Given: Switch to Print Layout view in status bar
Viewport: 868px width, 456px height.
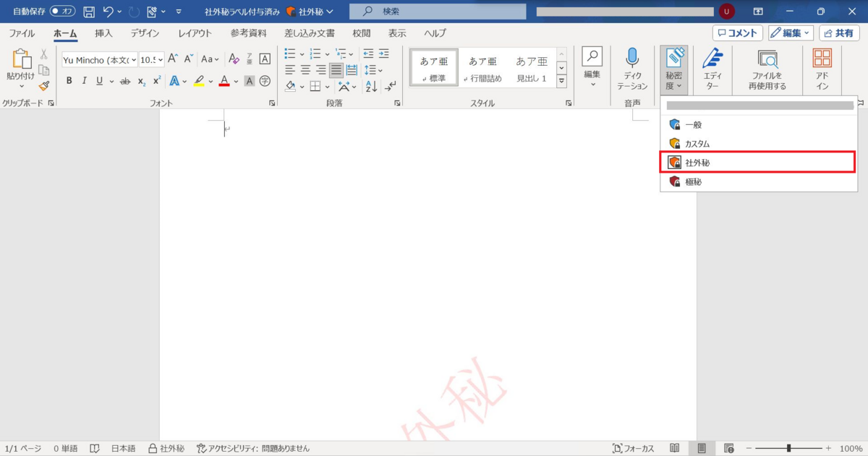Looking at the screenshot, I should (701, 448).
